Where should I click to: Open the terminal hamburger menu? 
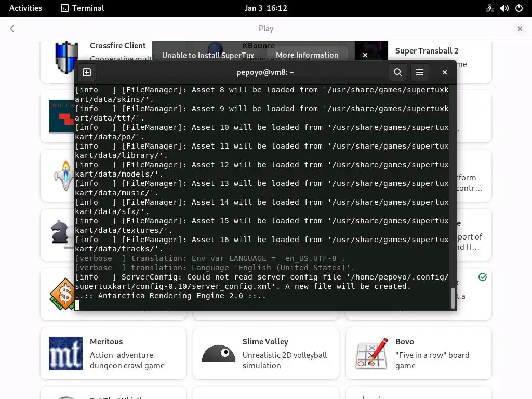point(420,72)
